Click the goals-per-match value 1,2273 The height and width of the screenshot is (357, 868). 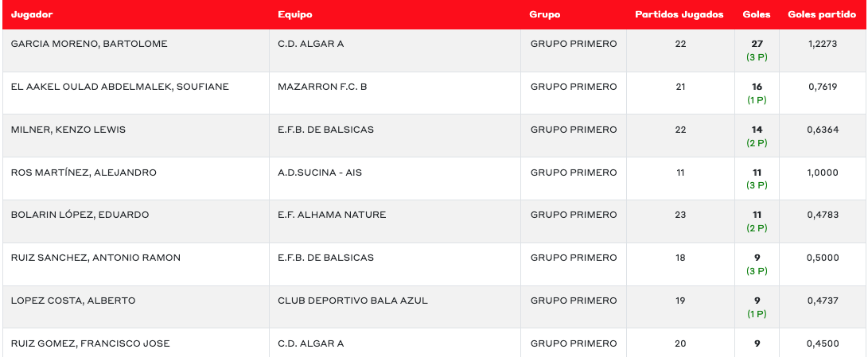click(x=822, y=44)
